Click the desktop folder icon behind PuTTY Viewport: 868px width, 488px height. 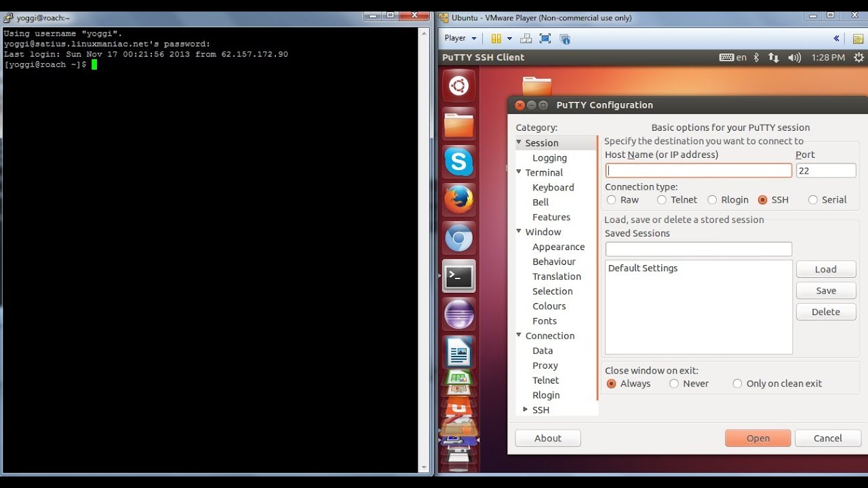point(537,86)
